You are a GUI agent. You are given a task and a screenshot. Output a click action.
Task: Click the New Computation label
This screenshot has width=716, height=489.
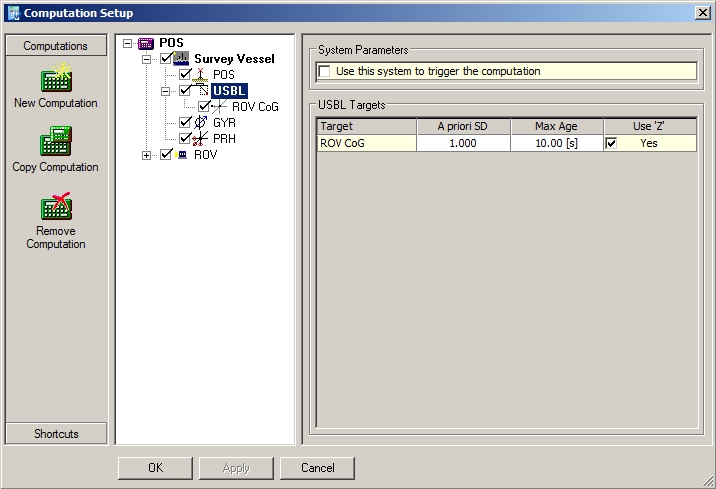click(x=56, y=103)
